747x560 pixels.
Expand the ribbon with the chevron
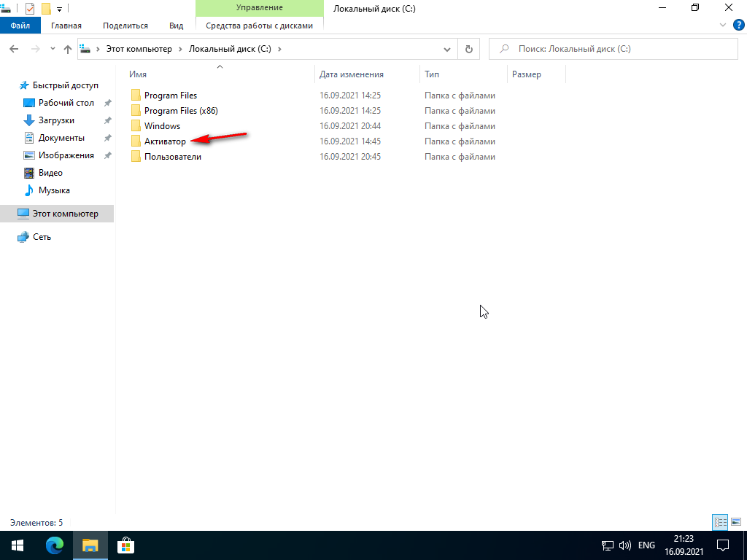[723, 26]
